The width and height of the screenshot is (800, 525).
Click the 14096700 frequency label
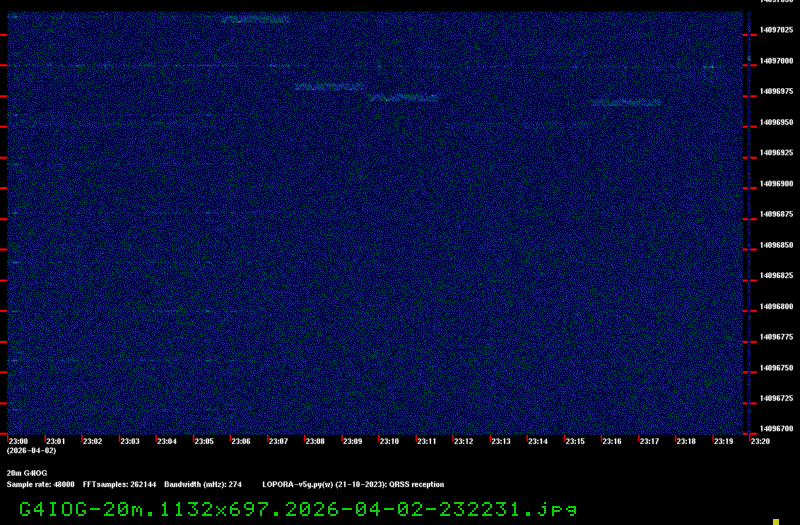point(776,429)
